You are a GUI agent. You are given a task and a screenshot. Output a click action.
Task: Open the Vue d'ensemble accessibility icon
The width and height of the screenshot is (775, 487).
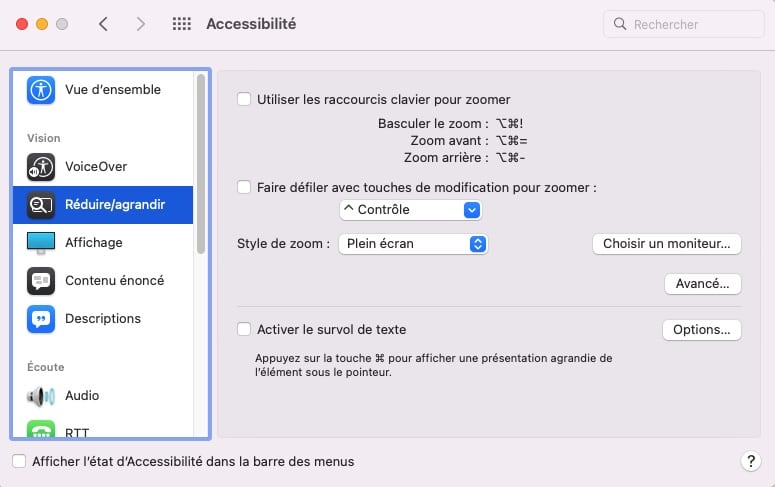tap(41, 90)
